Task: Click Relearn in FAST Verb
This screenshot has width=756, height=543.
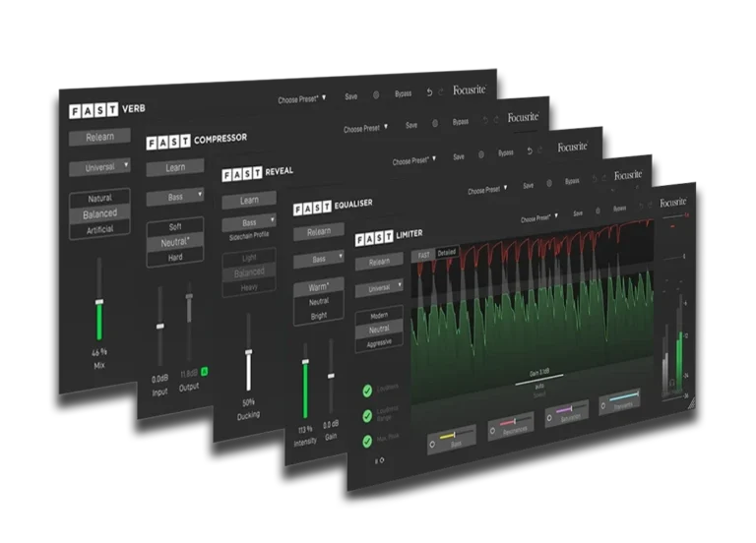Action: coord(99,137)
